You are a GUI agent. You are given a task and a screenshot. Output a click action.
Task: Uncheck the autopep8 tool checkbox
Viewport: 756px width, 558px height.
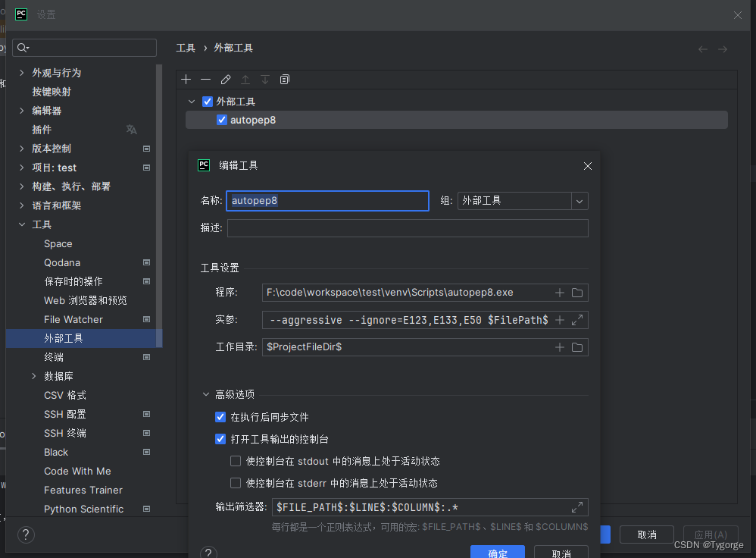[222, 119]
